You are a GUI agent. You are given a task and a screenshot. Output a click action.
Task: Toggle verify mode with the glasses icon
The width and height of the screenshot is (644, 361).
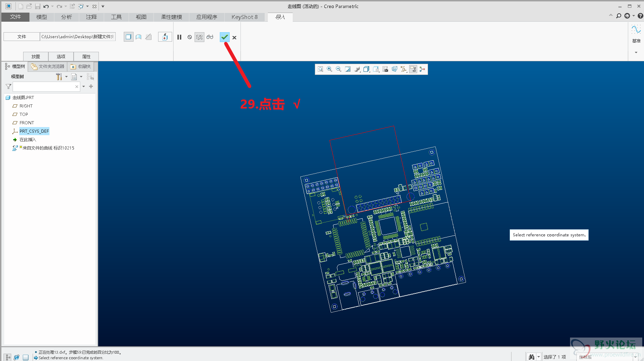[x=210, y=37]
